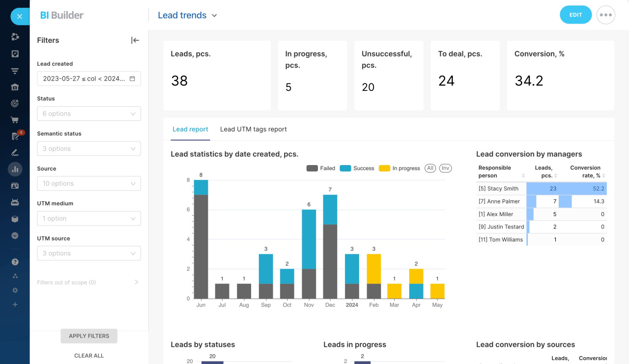Open the e-signature pen icon in sidebar
This screenshot has width=629, height=364.
(x=15, y=153)
